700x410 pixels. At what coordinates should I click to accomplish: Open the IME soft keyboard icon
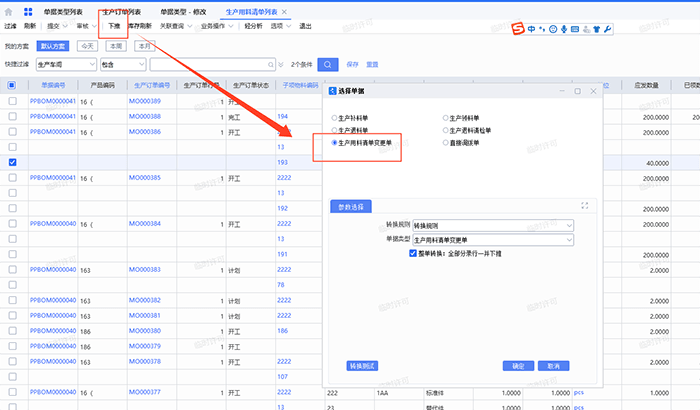coord(576,29)
